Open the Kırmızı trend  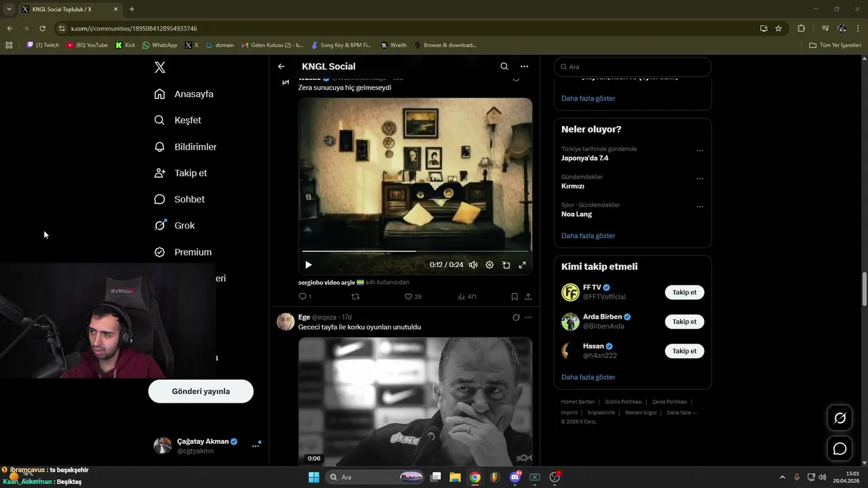(573, 186)
